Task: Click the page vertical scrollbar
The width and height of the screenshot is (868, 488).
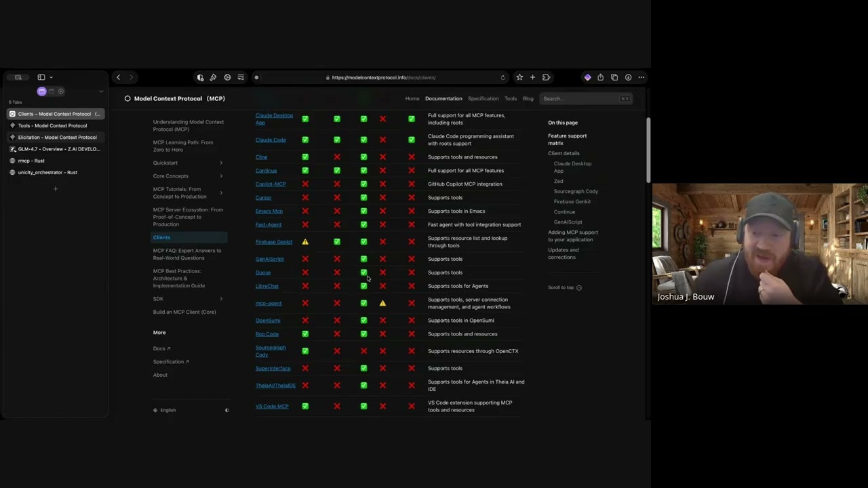Action: pos(648,150)
